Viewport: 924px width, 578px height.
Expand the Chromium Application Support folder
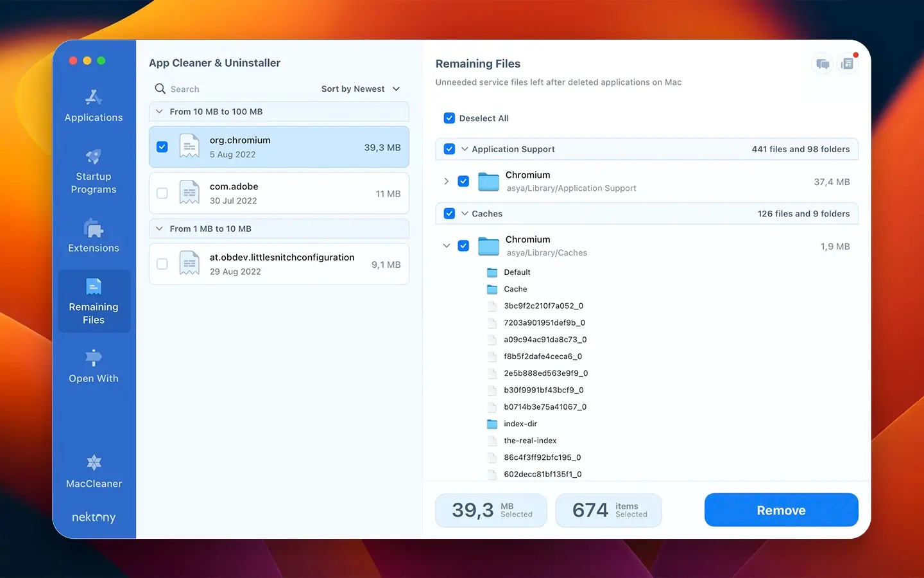(x=447, y=181)
